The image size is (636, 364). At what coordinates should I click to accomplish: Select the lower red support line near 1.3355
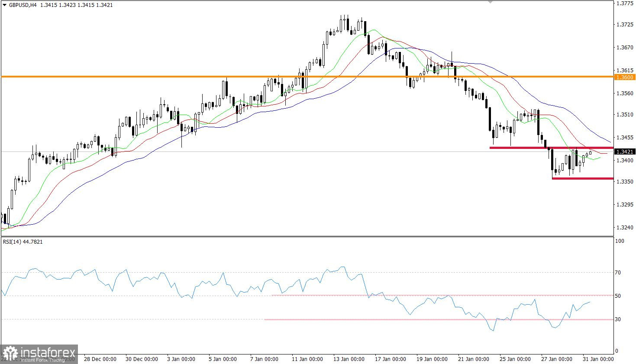[x=583, y=178]
